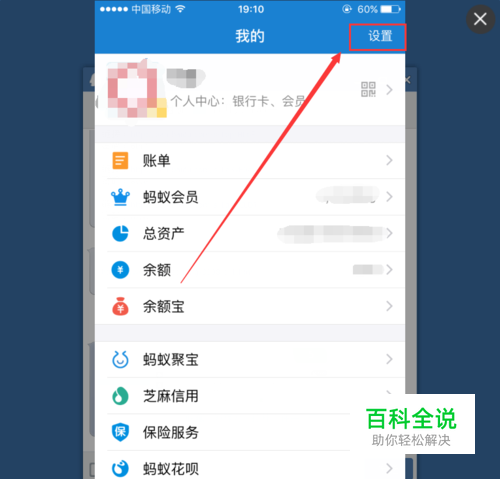Tap the red money bag 余额宝 icon
The width and height of the screenshot is (500, 479).
120,306
